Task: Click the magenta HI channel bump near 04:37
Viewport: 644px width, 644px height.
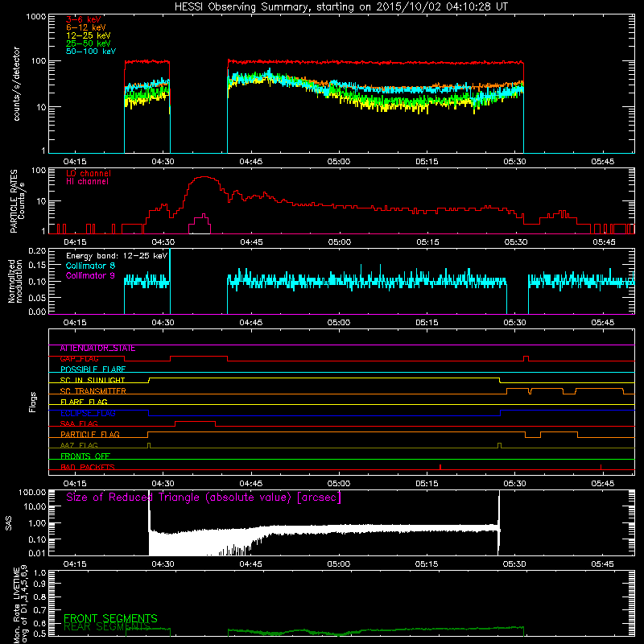Action: 200,224
